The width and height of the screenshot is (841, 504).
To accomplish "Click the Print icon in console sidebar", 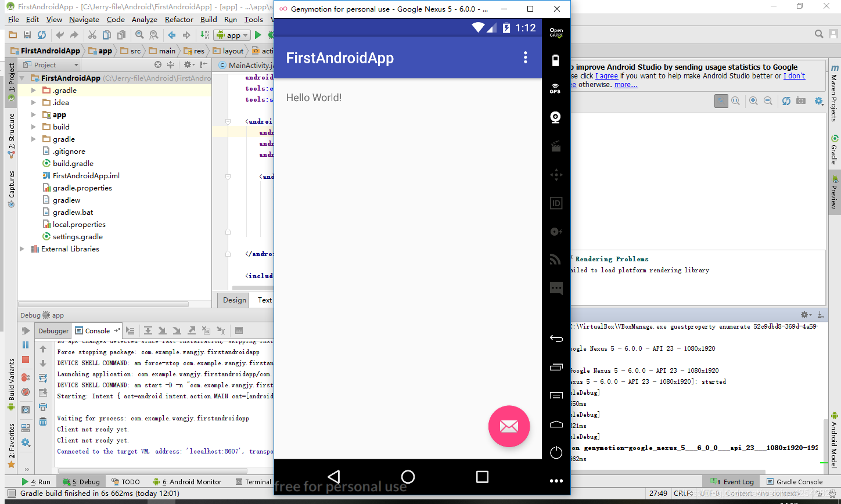I will [x=43, y=407].
